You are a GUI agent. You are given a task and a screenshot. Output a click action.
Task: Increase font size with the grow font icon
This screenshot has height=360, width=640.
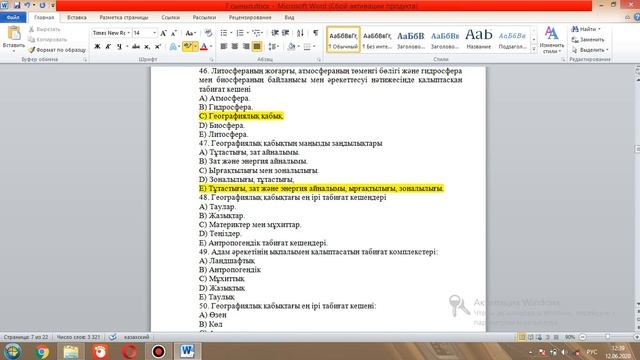pyautogui.click(x=163, y=33)
